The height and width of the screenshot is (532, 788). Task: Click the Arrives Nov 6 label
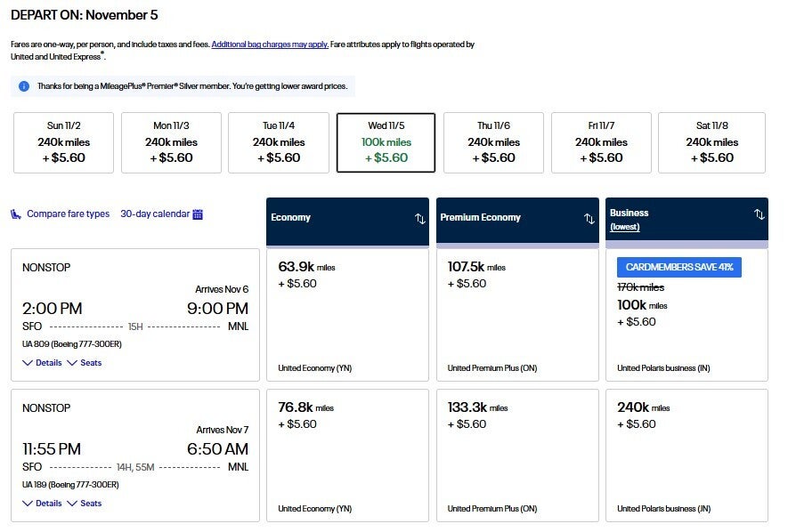pos(222,290)
